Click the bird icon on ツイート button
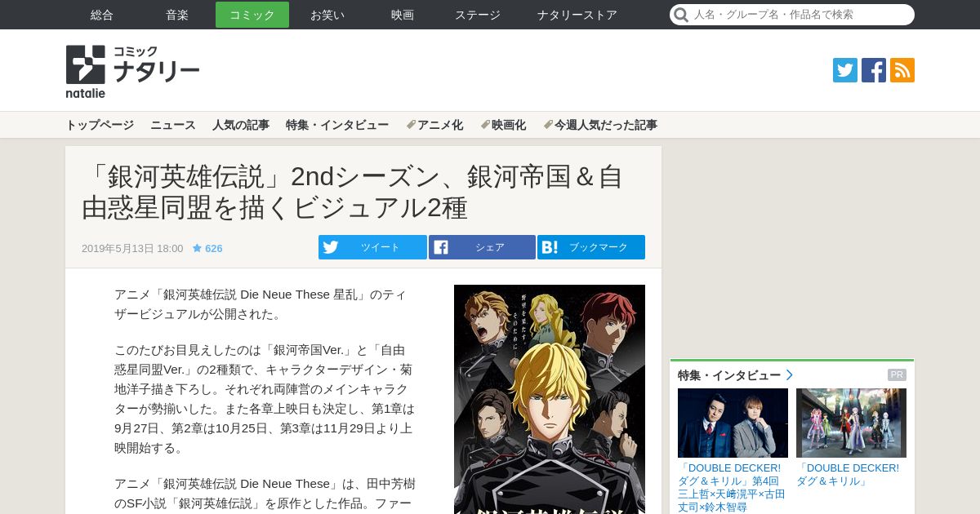The width and height of the screenshot is (980, 514). click(331, 247)
